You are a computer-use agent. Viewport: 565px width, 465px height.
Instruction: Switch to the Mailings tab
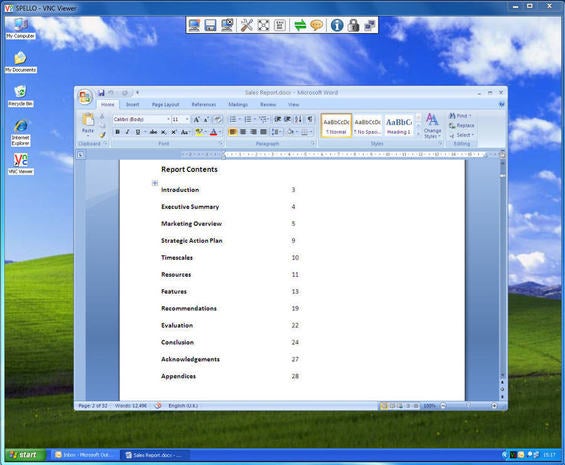[238, 105]
